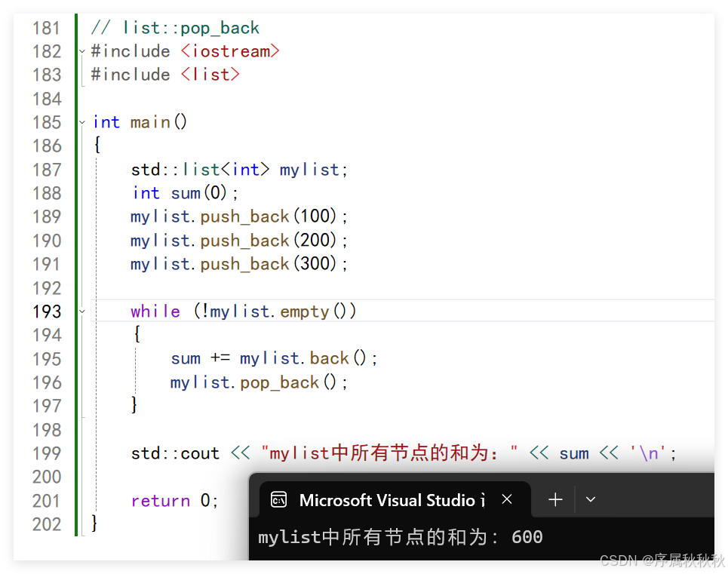Image resolution: width=728 pixels, height=574 pixels.
Task: Click the '\n' character literal
Action: 648,453
